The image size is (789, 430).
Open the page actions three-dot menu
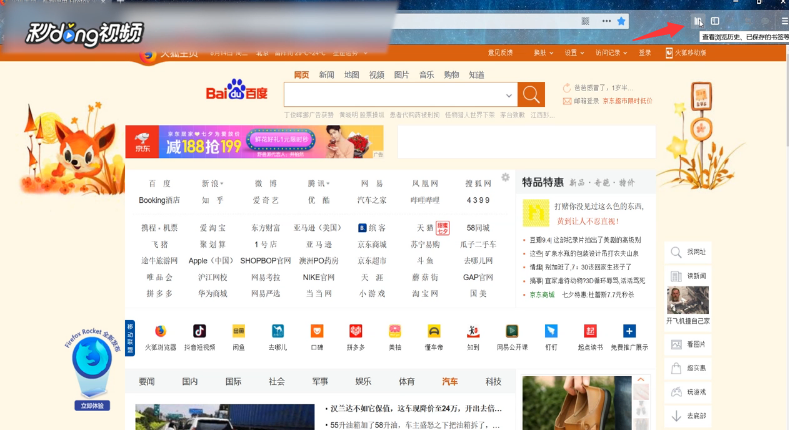pyautogui.click(x=606, y=21)
